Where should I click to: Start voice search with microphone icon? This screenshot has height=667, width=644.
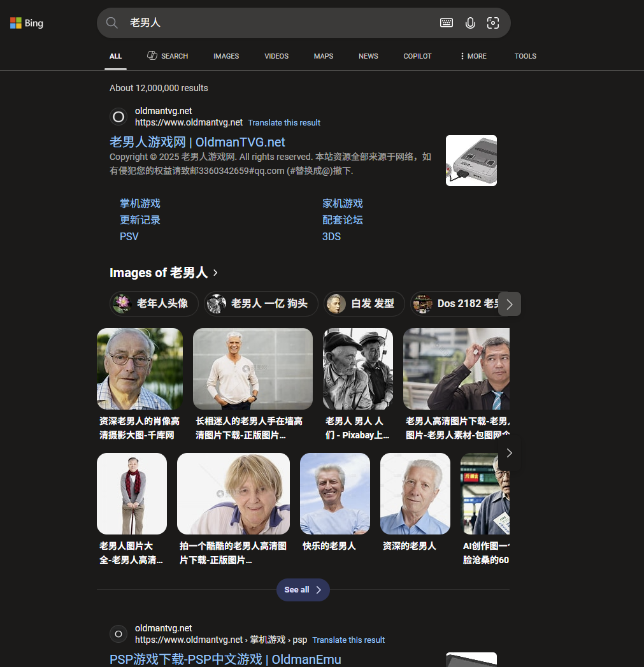[x=470, y=23]
